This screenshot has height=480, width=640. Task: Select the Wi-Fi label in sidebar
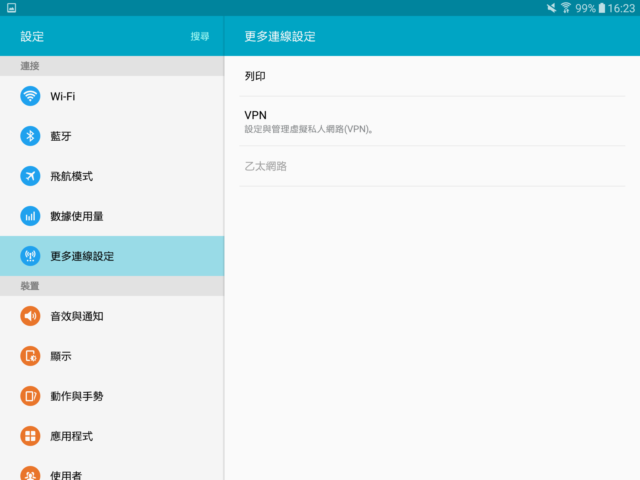click(62, 96)
